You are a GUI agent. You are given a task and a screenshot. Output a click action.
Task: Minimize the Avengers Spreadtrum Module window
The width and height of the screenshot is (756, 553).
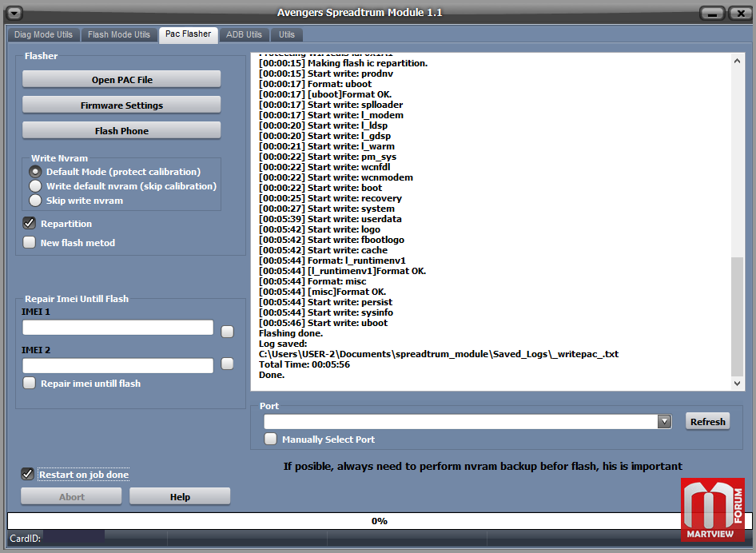[x=712, y=14]
